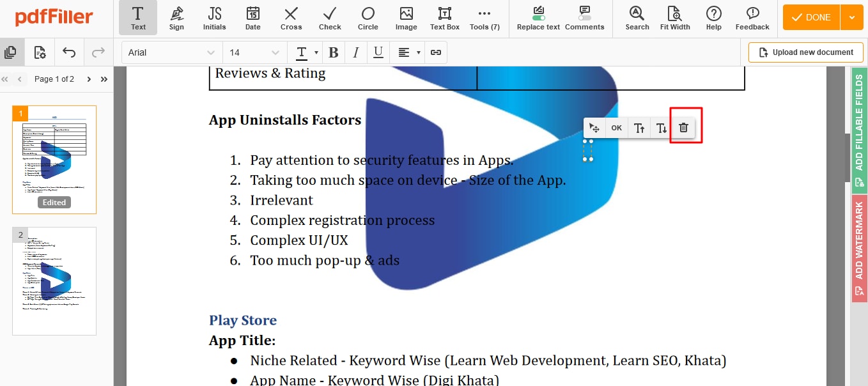Select the Check mark tool
This screenshot has height=386, width=868.
(x=330, y=18)
